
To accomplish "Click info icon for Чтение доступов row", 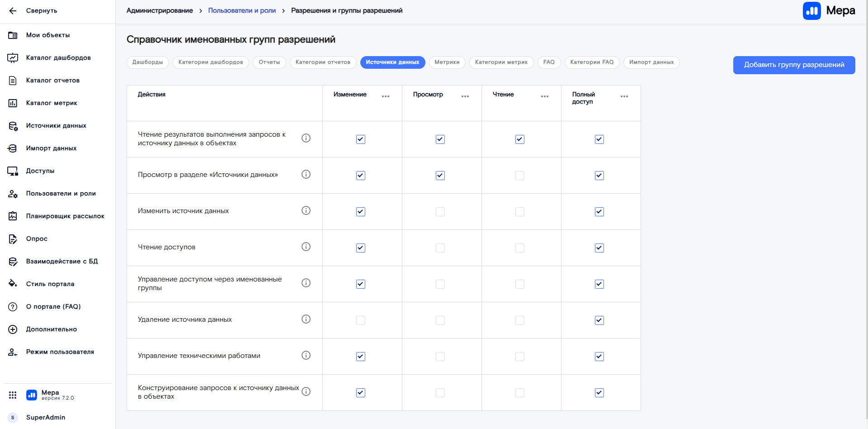I will coord(306,247).
